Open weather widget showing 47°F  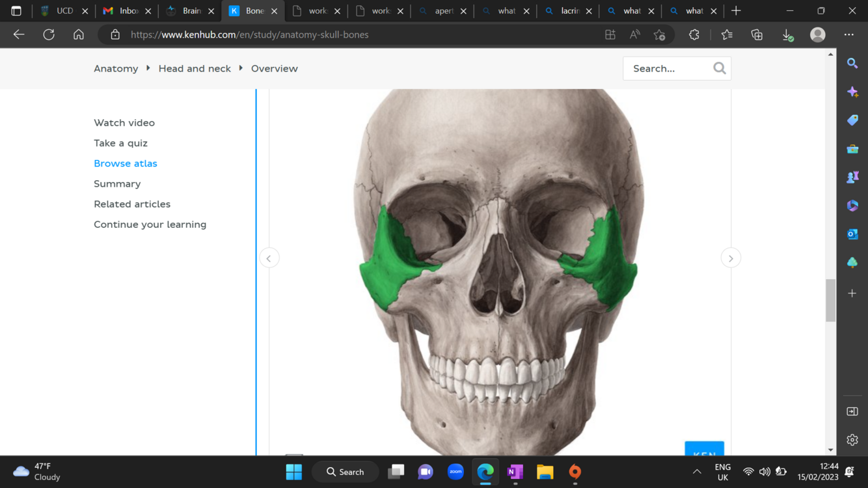click(x=37, y=472)
